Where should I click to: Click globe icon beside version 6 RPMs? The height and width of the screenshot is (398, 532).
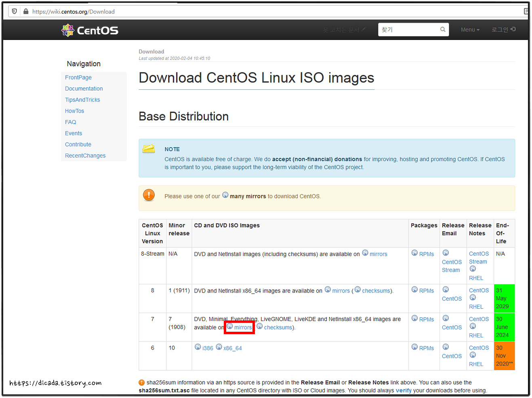click(414, 347)
